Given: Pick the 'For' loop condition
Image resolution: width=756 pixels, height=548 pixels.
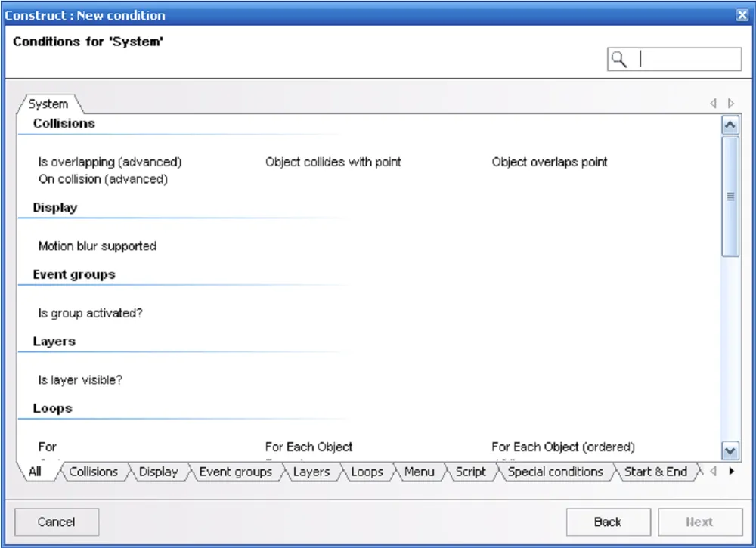Looking at the screenshot, I should pyautogui.click(x=47, y=447).
